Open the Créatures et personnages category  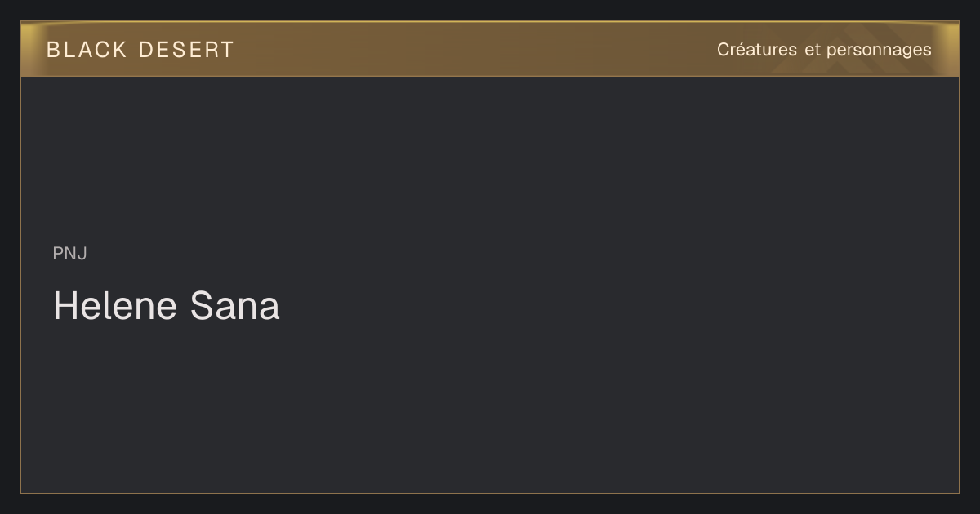(x=824, y=50)
